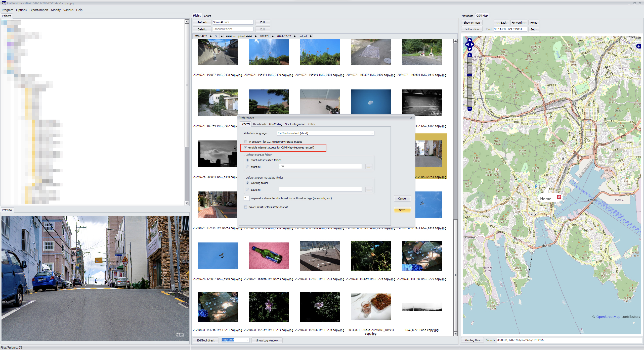Browse for 'start in' folder with ellipsis button
Viewport: 644px width, 350px height.
(369, 167)
